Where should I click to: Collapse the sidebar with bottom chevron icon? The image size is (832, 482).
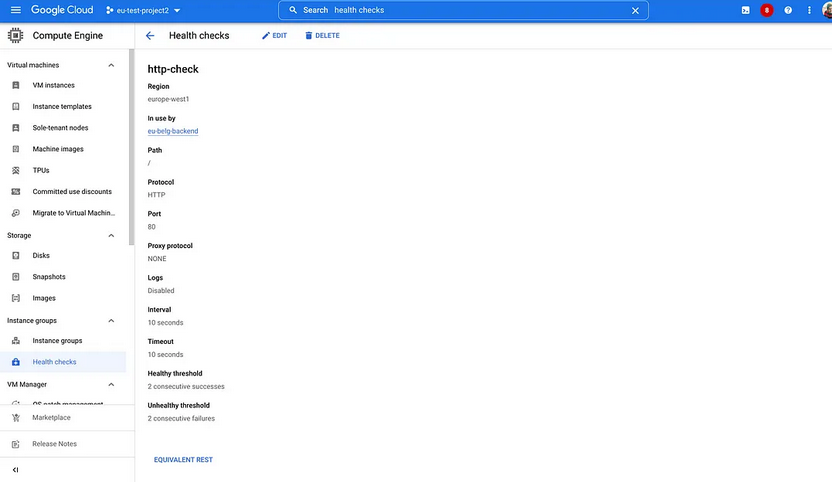pyautogui.click(x=15, y=470)
